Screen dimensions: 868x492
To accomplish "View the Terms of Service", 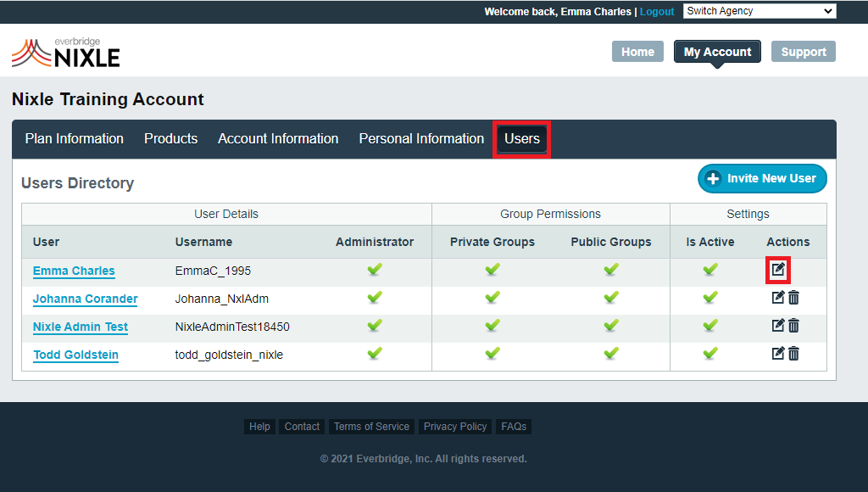I will click(371, 427).
